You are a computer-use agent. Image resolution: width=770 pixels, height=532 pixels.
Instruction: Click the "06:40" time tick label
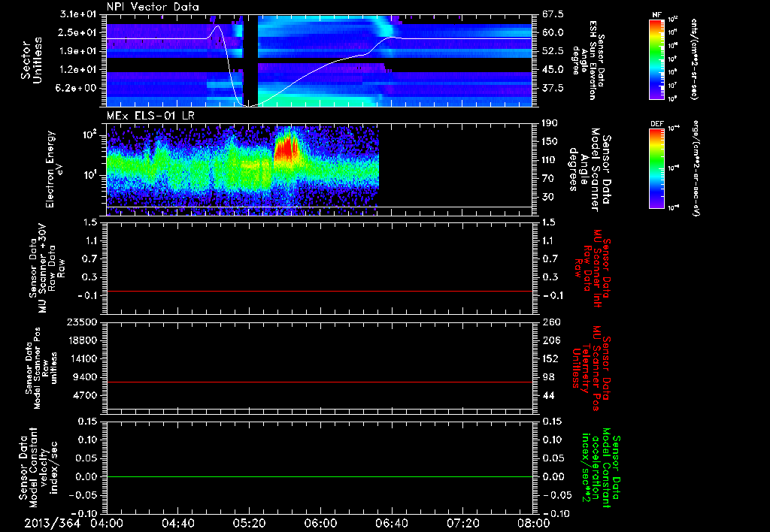pyautogui.click(x=392, y=523)
